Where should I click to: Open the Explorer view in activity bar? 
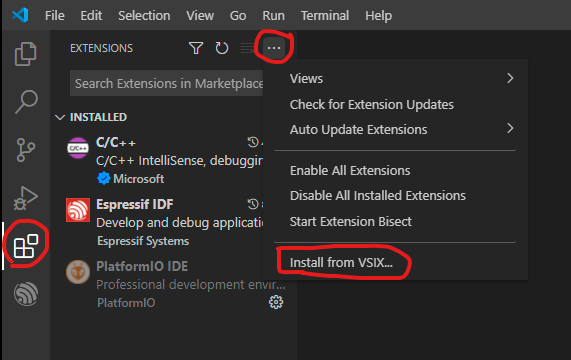(25, 54)
